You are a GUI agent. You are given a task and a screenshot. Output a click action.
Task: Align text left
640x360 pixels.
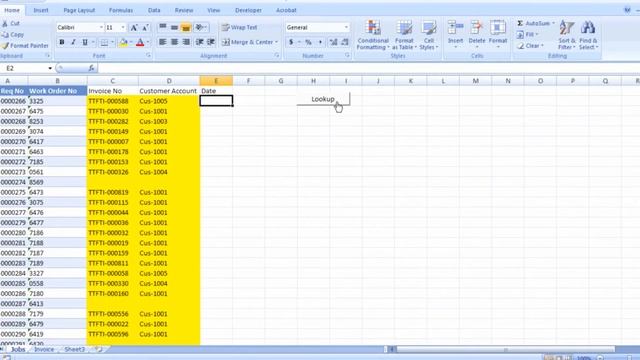tap(162, 42)
